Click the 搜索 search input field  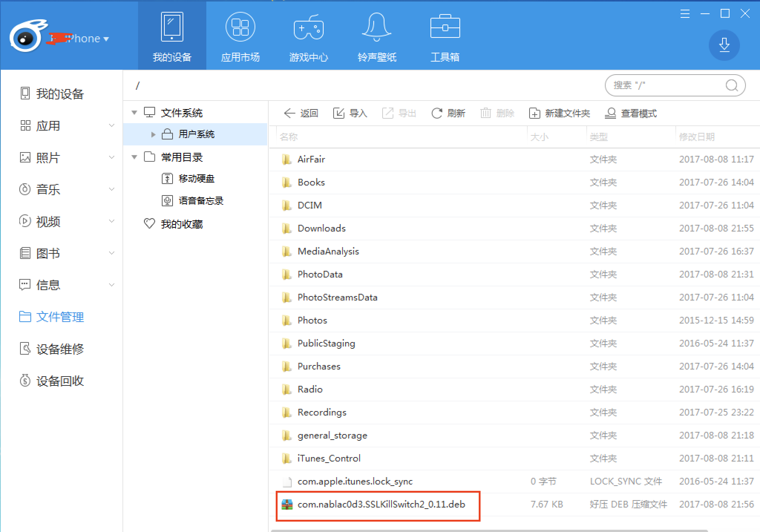pos(664,86)
